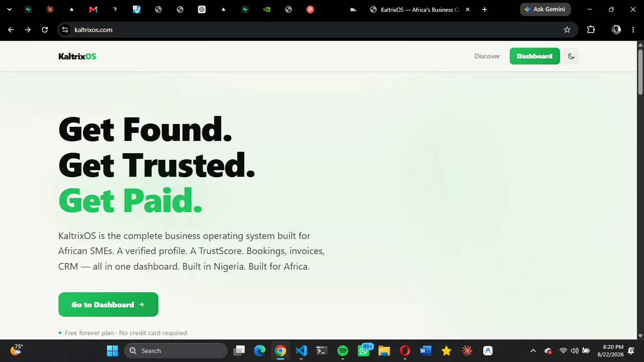Open Spotify from the taskbar

(x=343, y=351)
